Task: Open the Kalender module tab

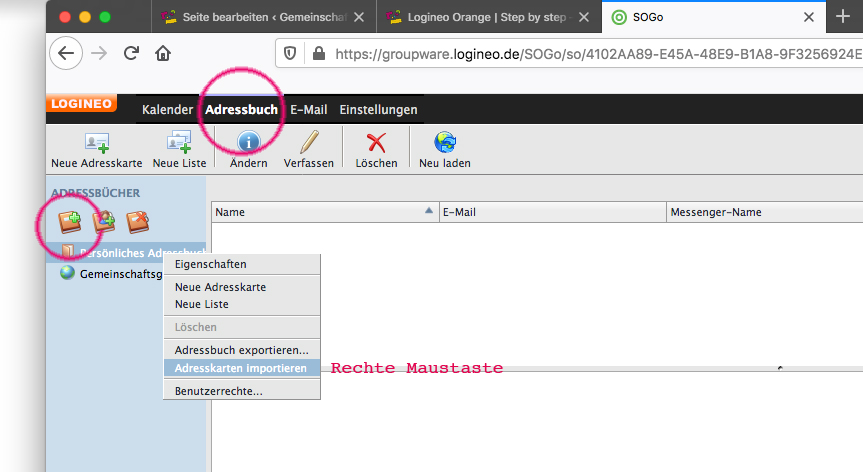Action: [167, 110]
